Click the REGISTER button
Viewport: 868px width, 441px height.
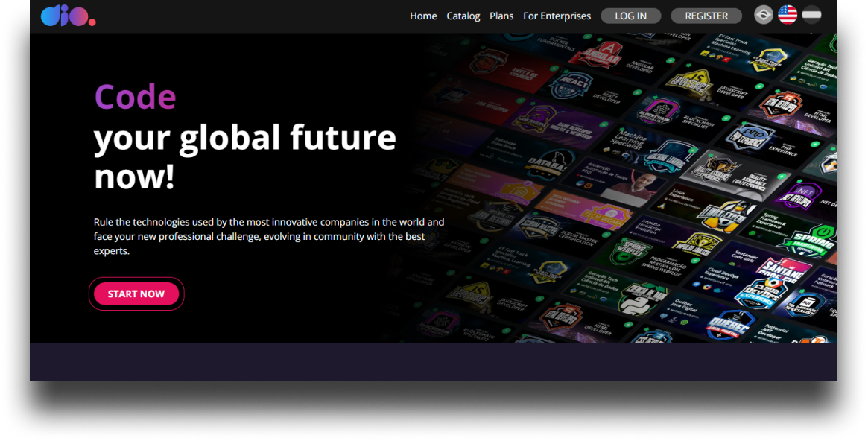click(x=706, y=16)
